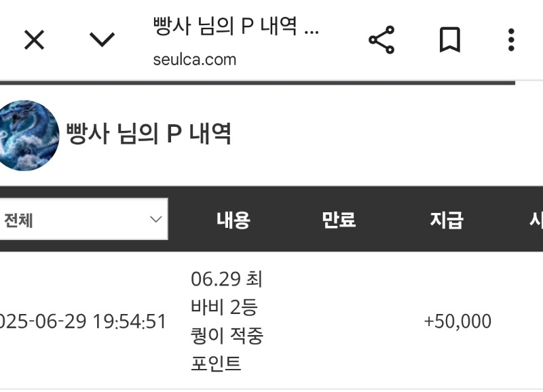Select the 만료 column header
543x392 pixels.
coord(339,220)
